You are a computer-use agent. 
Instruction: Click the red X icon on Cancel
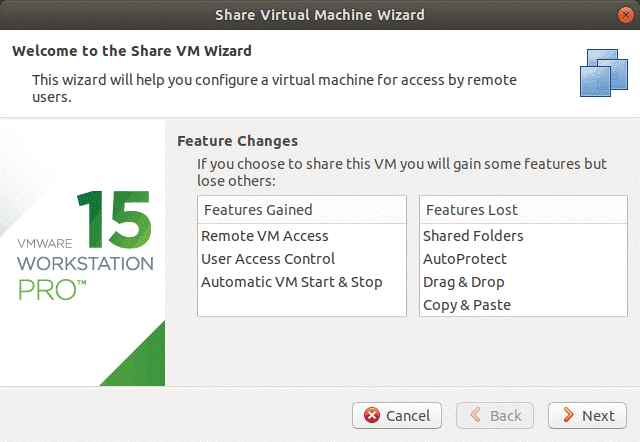[x=372, y=415]
